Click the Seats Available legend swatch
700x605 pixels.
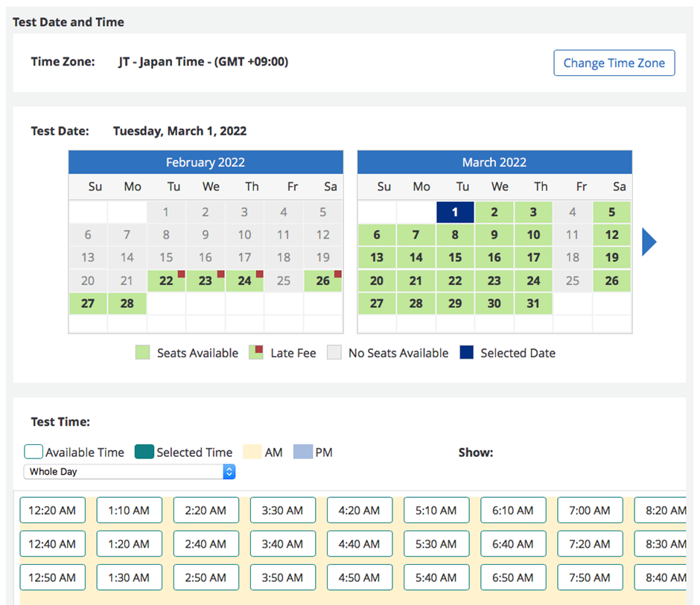point(142,353)
